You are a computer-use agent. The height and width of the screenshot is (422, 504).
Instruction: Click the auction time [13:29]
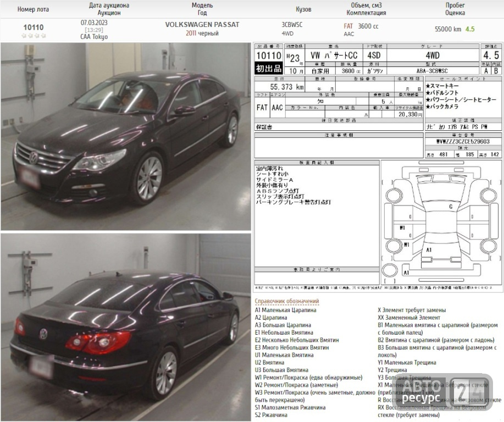(x=94, y=30)
